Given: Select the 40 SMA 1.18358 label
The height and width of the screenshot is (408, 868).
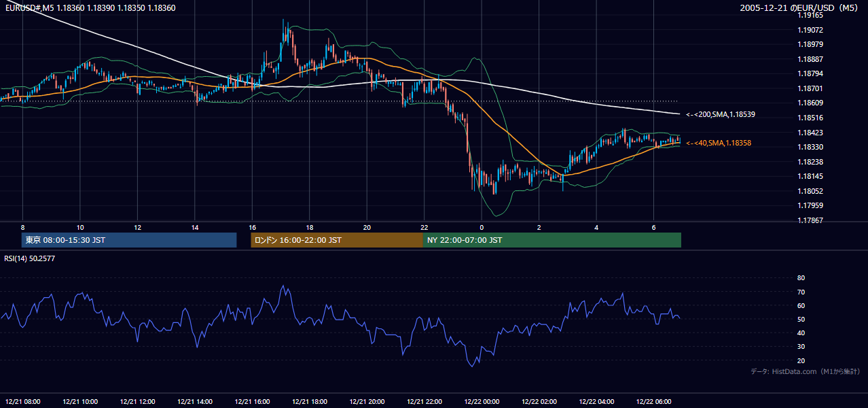Looking at the screenshot, I should point(719,143).
